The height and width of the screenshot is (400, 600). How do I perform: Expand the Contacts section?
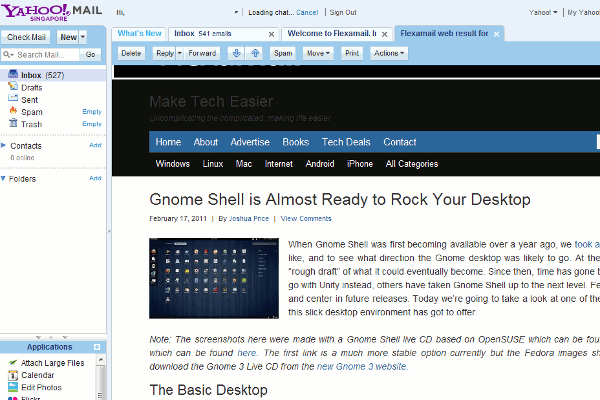tap(5, 145)
